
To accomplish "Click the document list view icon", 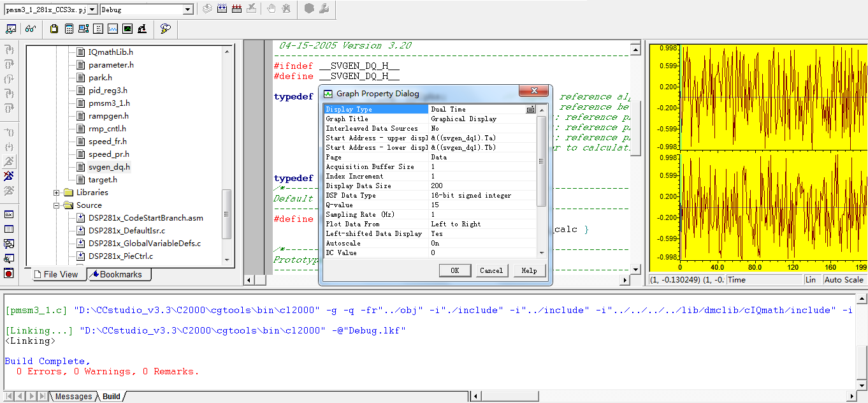I will pos(98,29).
